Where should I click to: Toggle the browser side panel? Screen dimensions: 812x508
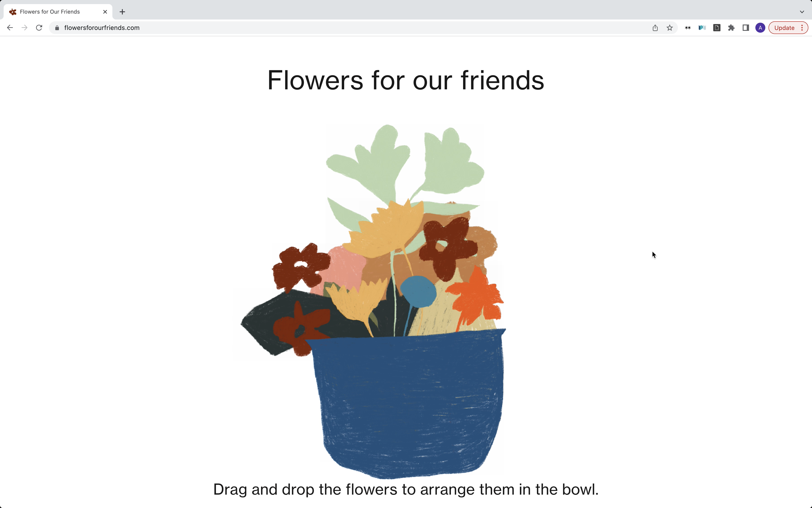746,28
